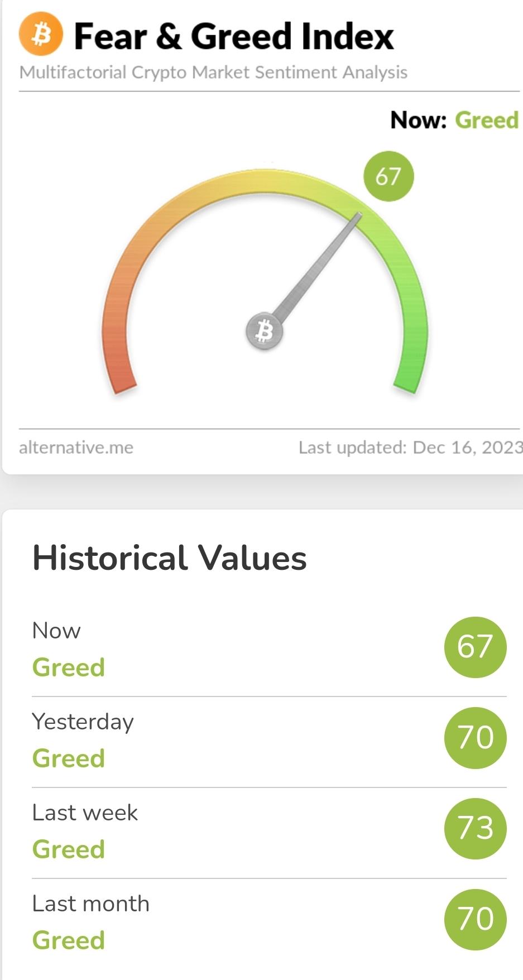Click the Last week label
The height and width of the screenshot is (980, 523).
[x=85, y=813]
